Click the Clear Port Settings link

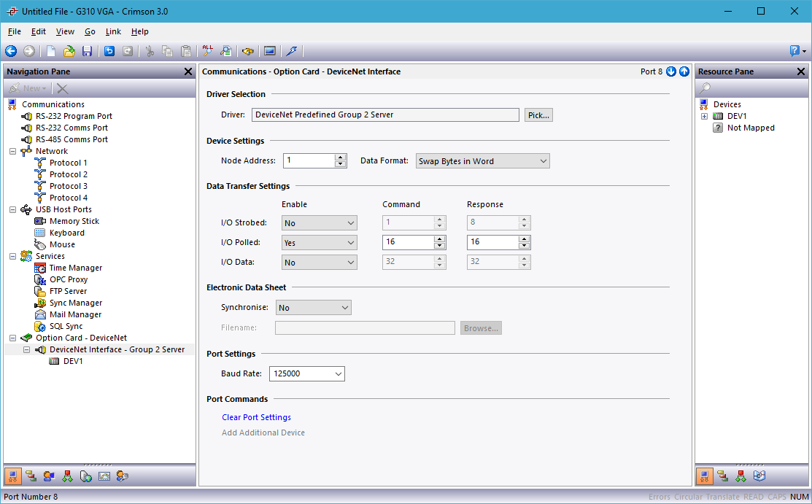tap(256, 417)
